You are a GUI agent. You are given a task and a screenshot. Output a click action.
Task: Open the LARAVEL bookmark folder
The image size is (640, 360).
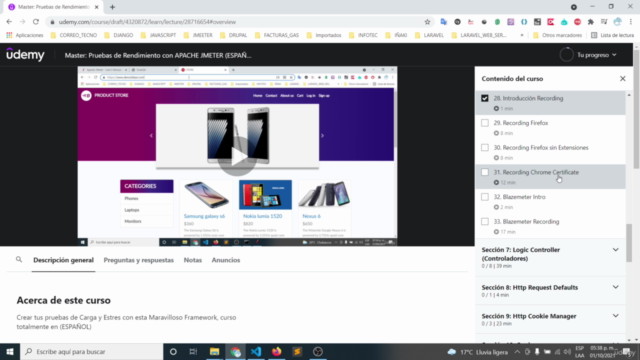pyautogui.click(x=429, y=35)
